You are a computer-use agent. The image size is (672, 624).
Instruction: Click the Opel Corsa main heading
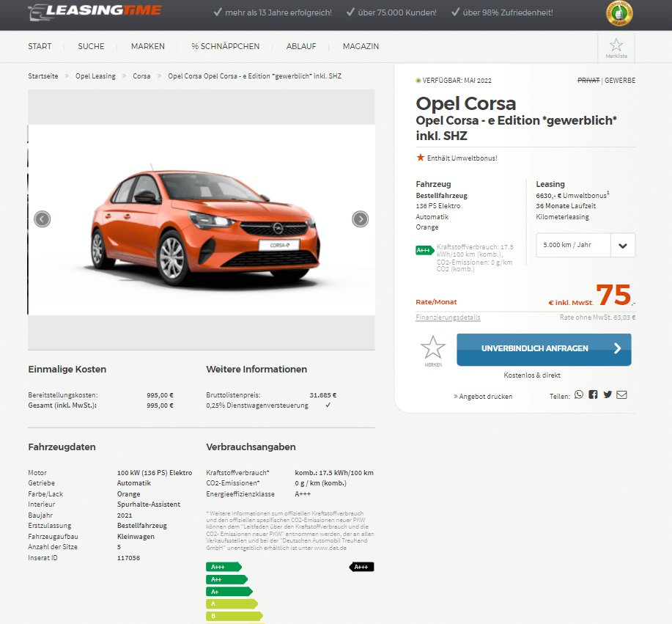pyautogui.click(x=466, y=103)
